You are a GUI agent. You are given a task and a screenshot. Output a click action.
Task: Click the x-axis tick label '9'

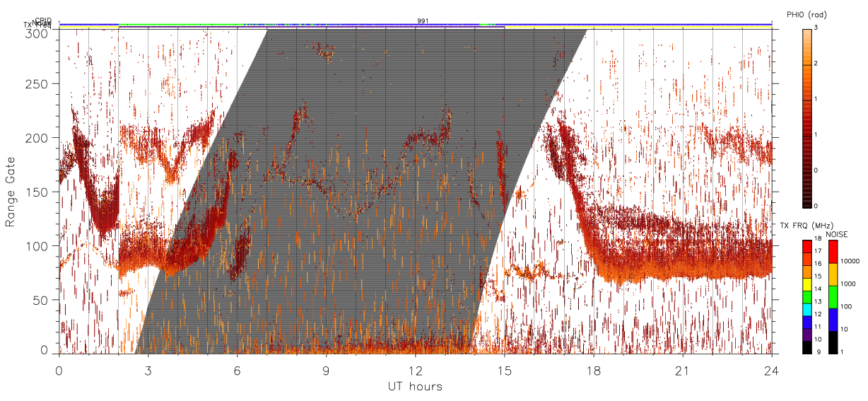click(x=327, y=370)
